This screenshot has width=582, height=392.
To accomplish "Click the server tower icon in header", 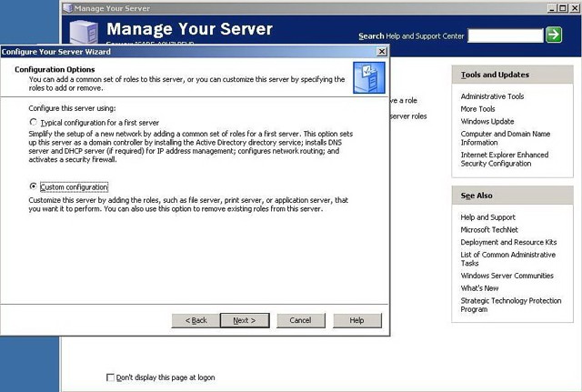I will (85, 33).
